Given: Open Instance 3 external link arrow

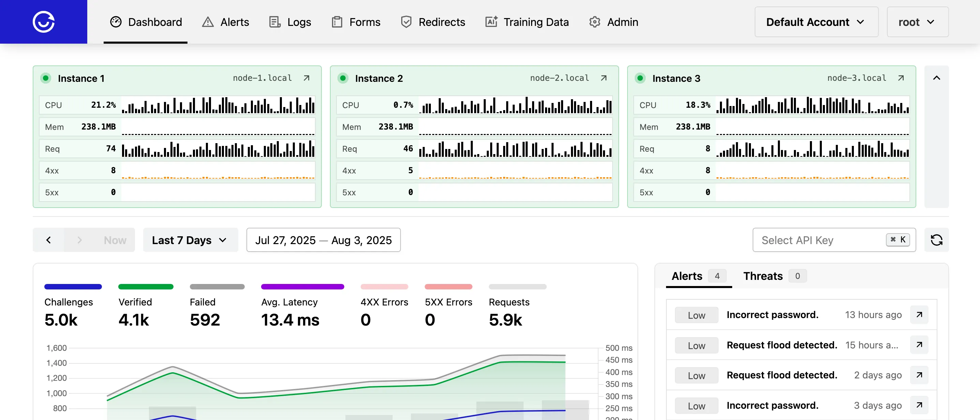Looking at the screenshot, I should [901, 78].
